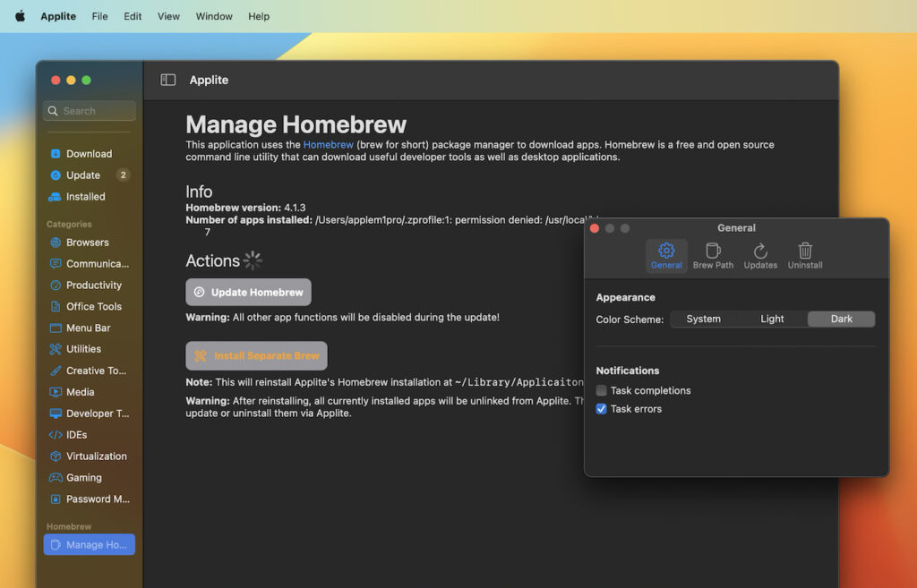Open the IDEs category
Image resolution: width=917 pixels, height=588 pixels.
[79, 434]
